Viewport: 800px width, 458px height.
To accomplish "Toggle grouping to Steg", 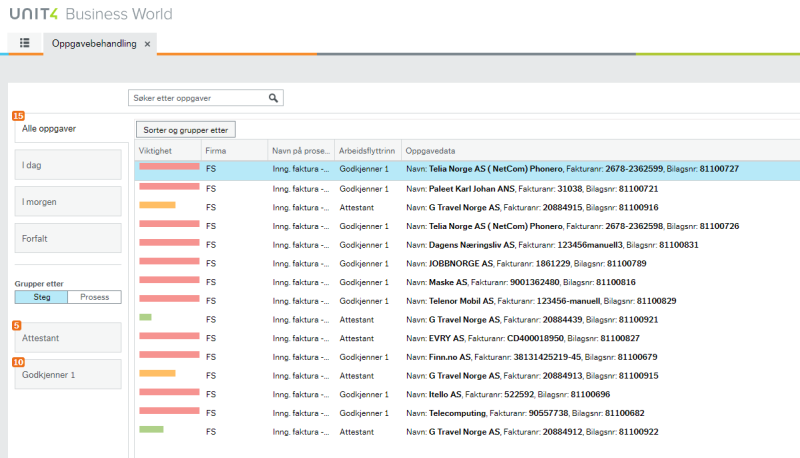I will pos(41,297).
